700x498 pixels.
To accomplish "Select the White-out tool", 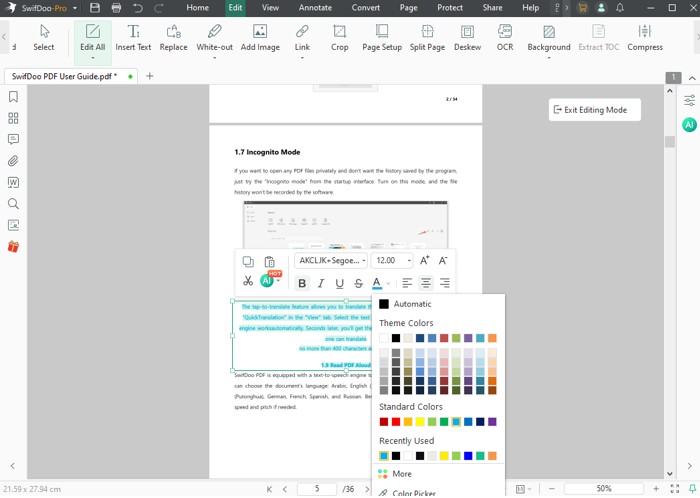I will [215, 38].
